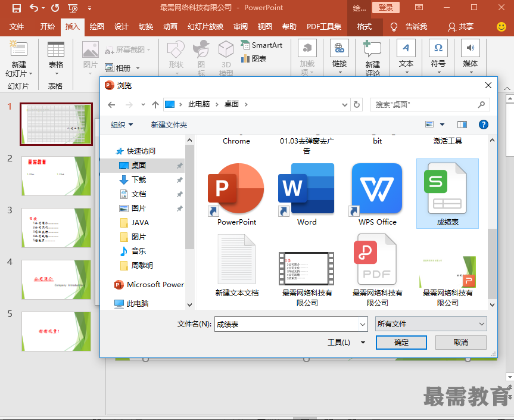Expand New Slide dropdown arrow
The height and width of the screenshot is (420, 514).
[31, 74]
